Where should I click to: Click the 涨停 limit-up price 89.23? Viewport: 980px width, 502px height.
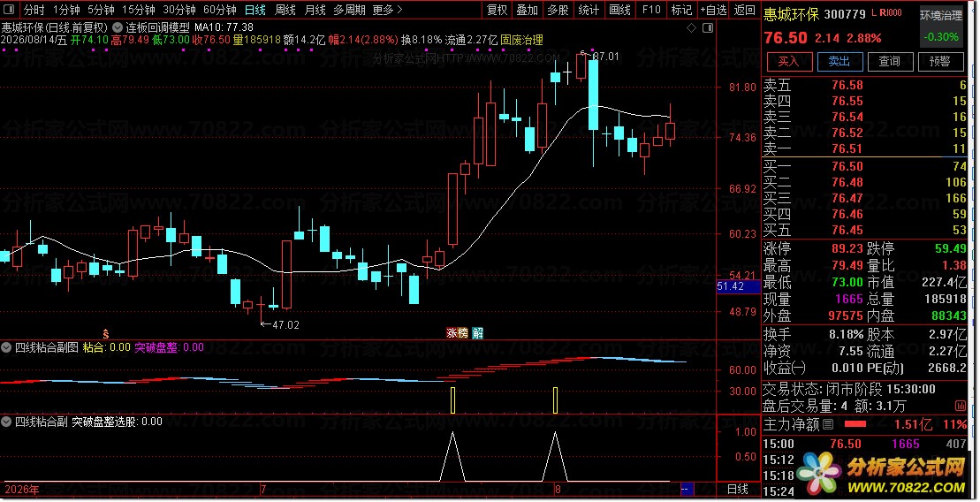pos(847,248)
